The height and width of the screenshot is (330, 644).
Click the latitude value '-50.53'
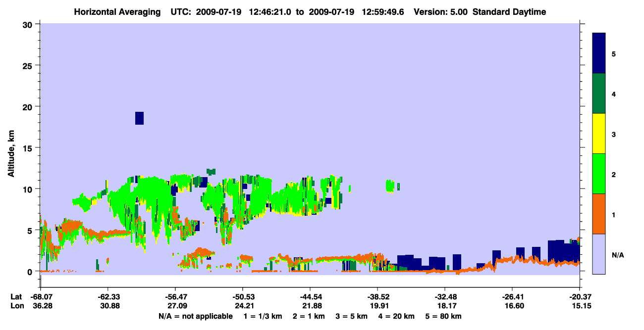(243, 297)
